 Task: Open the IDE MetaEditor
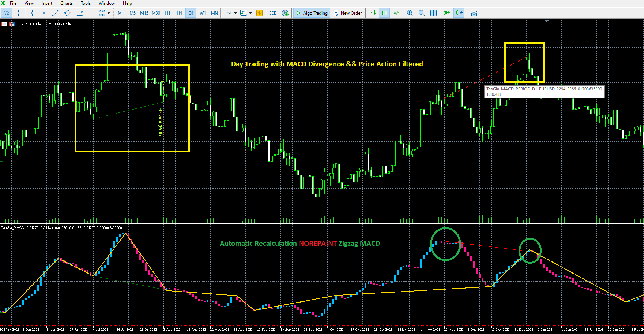(x=273, y=13)
